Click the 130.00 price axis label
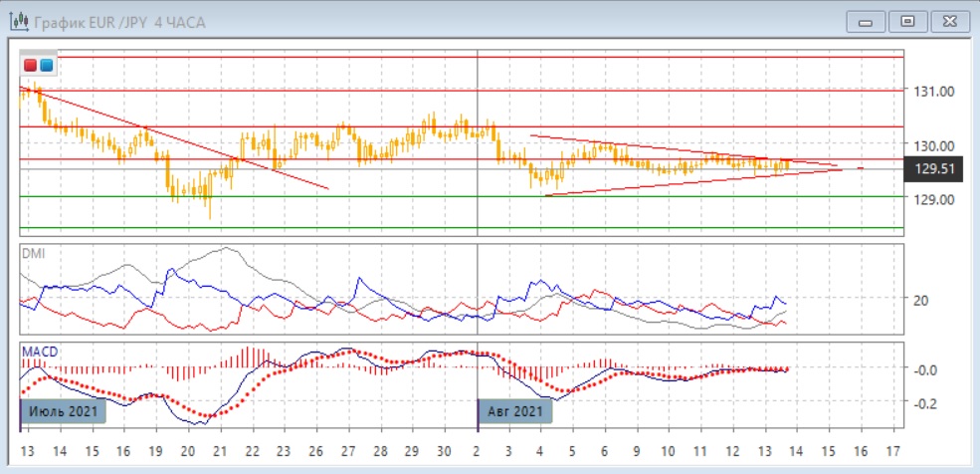 tap(933, 145)
